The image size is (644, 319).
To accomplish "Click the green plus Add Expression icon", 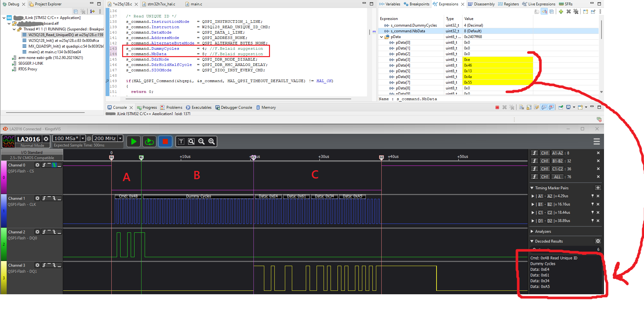I will click(x=561, y=12).
